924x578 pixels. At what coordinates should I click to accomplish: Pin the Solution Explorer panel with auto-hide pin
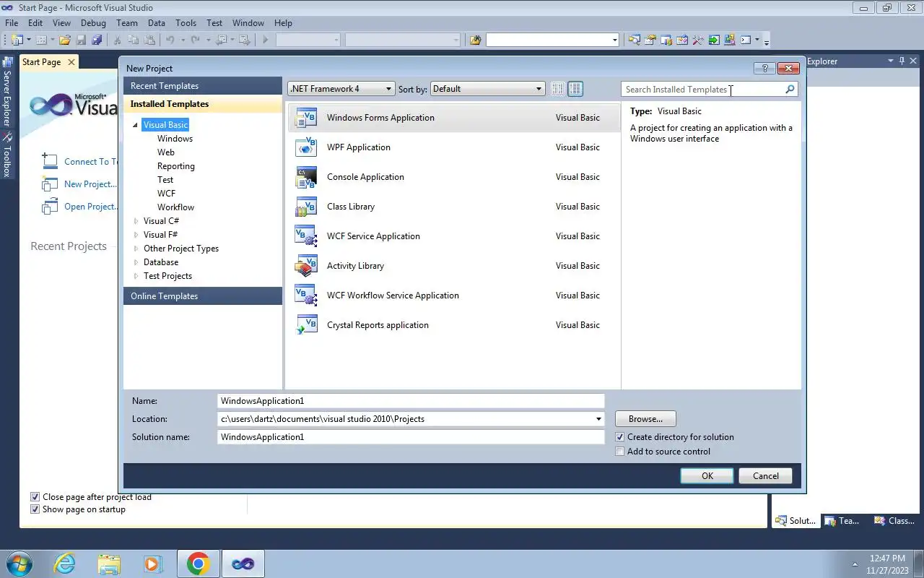coord(902,61)
